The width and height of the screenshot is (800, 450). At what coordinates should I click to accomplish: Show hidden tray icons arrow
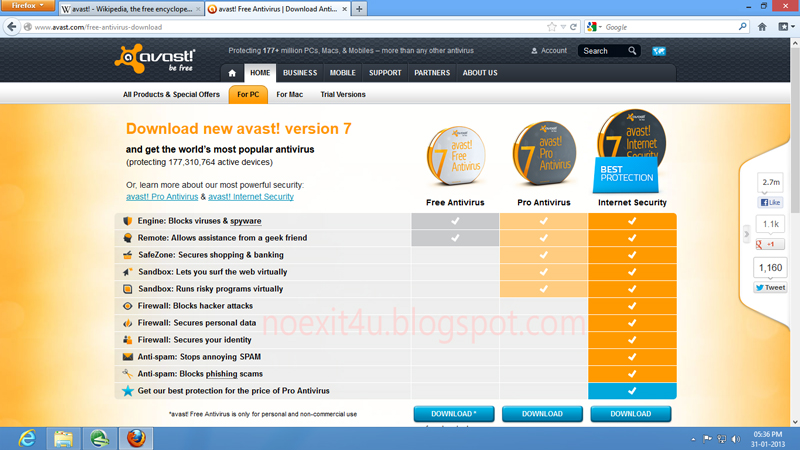[693, 439]
